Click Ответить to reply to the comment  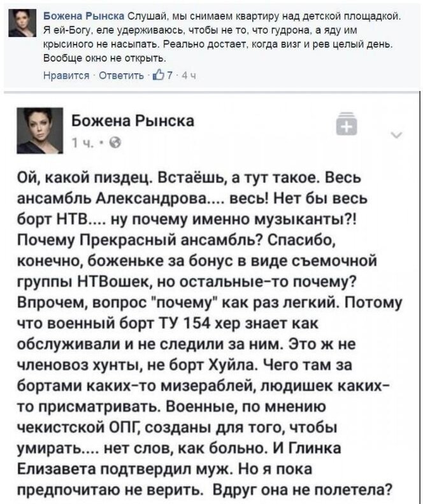[x=121, y=76]
